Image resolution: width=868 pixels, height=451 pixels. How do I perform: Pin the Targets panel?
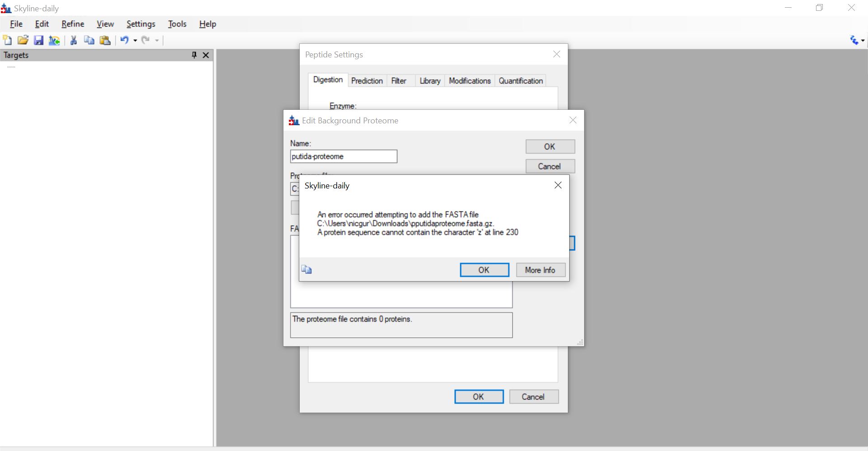click(x=194, y=55)
